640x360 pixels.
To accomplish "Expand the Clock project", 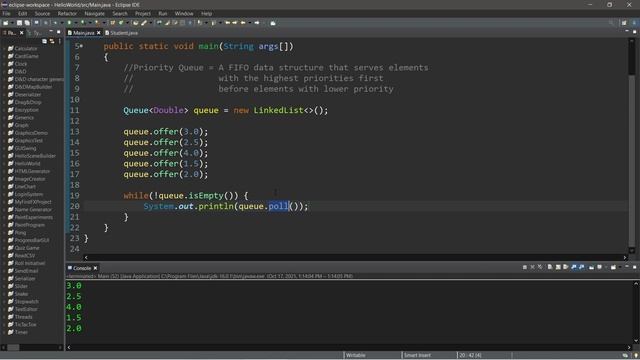I will pos(4,64).
